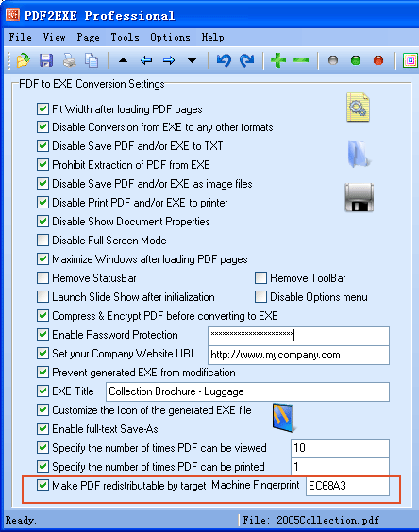Toggle Prevent generated EXE from modification
This screenshot has height=532, width=419.
coord(42,373)
